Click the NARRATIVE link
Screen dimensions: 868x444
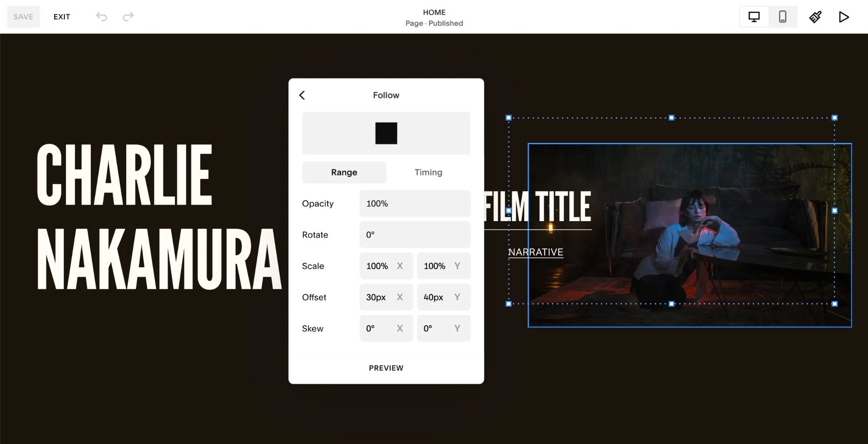coord(536,252)
